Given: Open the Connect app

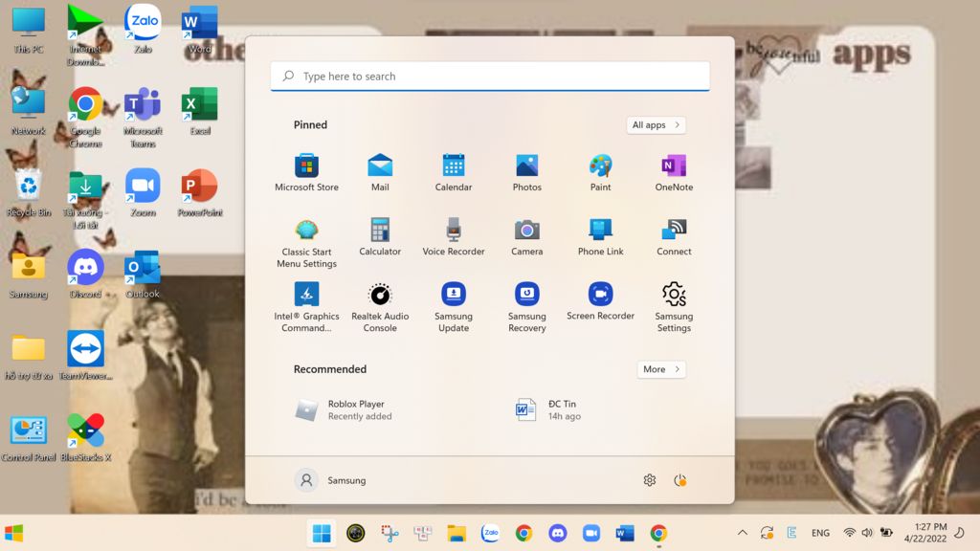Looking at the screenshot, I should (674, 237).
